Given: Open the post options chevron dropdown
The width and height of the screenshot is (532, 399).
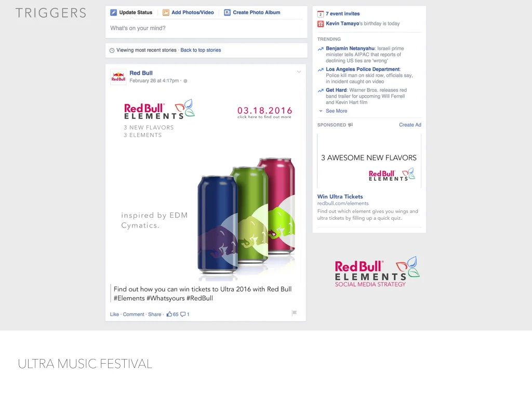Looking at the screenshot, I should tap(299, 72).
